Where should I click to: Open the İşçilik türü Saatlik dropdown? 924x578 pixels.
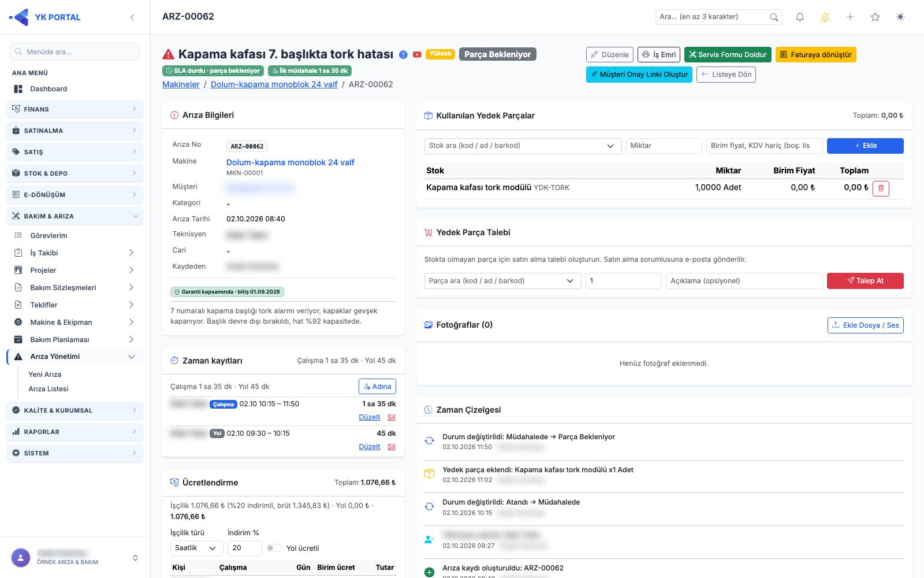tap(196, 548)
